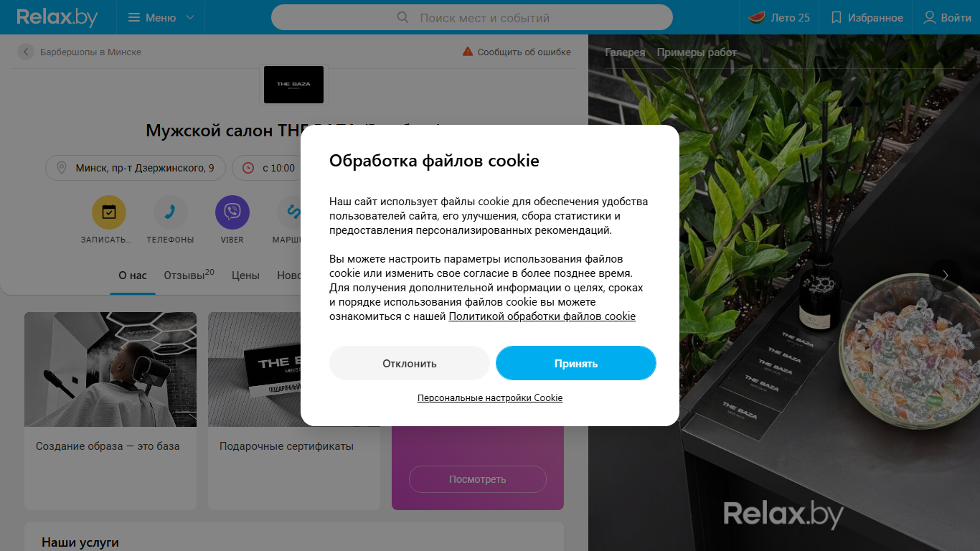
Task: Open Персональные настройки Cookie link
Action: (x=490, y=397)
